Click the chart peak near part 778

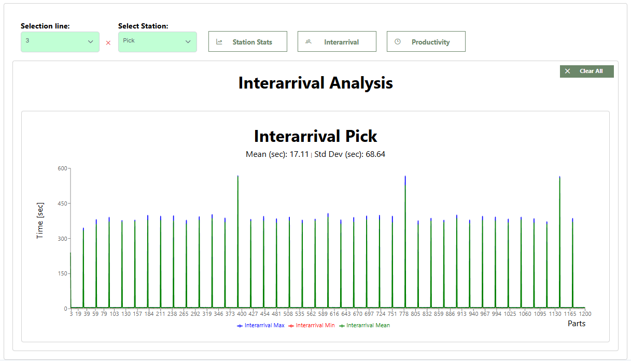(405, 178)
